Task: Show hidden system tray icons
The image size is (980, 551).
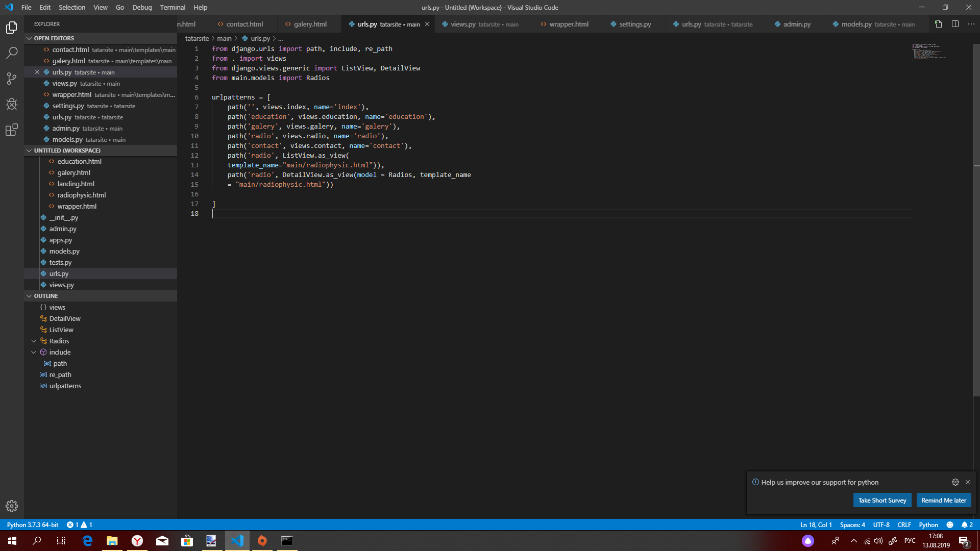Action: [853, 541]
